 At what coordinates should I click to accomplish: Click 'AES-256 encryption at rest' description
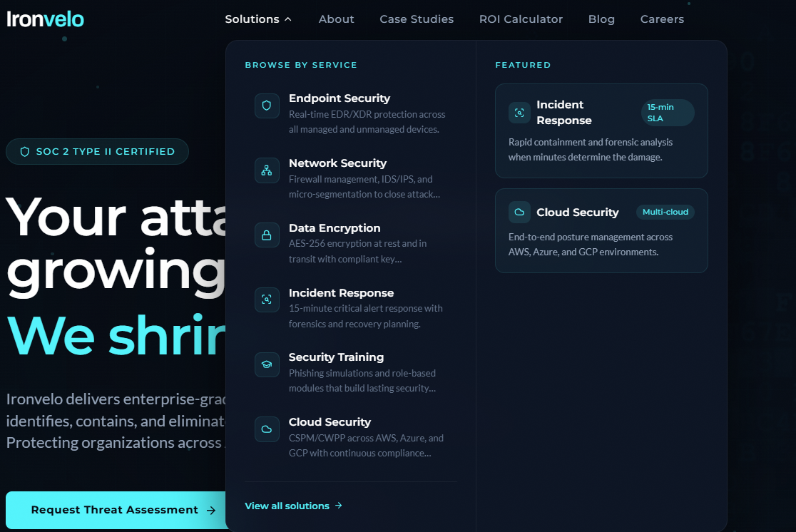tap(357, 251)
